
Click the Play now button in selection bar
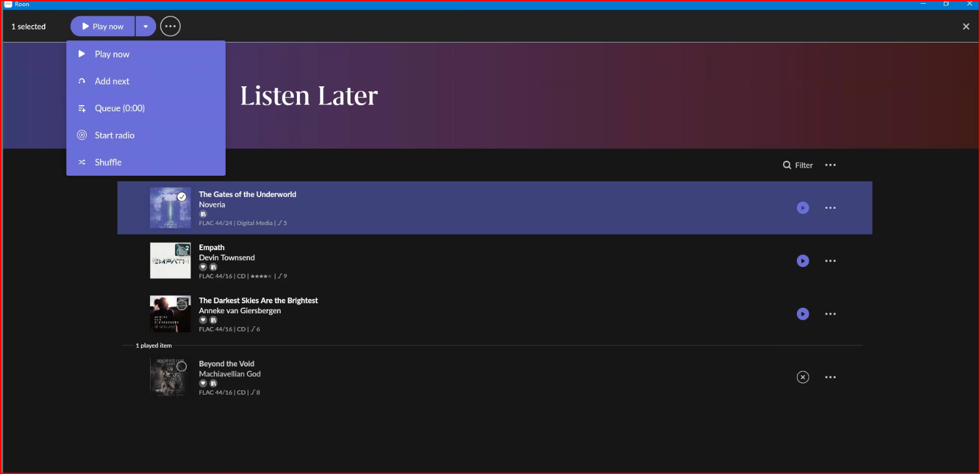[x=102, y=26]
